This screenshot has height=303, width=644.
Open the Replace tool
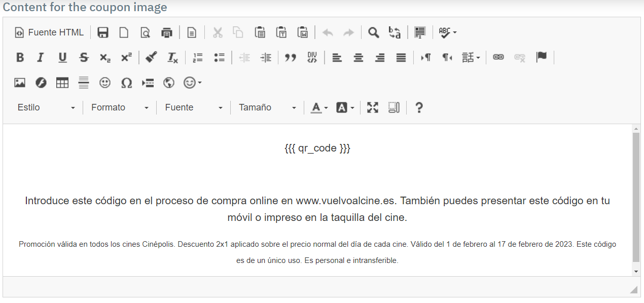[x=395, y=32]
